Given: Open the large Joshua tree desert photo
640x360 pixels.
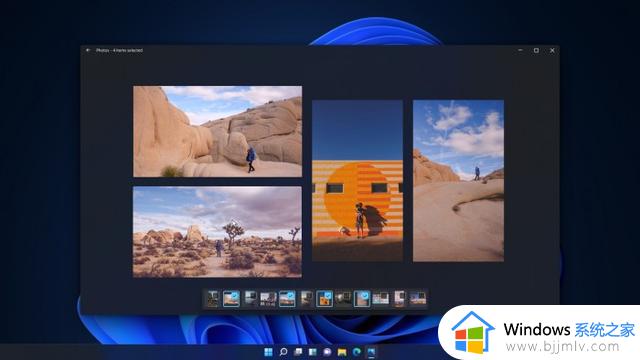Looking at the screenshot, I should click(218, 232).
